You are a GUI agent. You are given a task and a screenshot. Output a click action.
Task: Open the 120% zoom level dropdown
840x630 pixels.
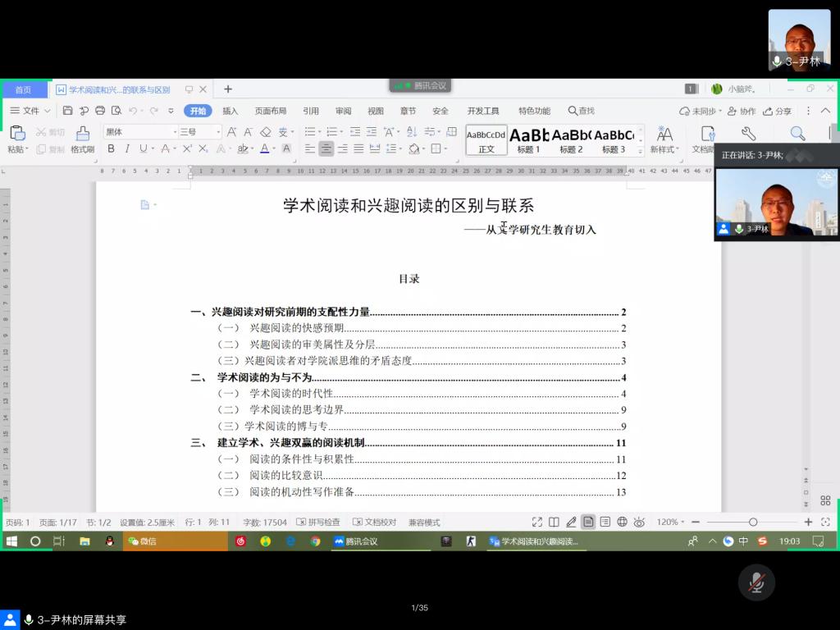[x=670, y=522]
